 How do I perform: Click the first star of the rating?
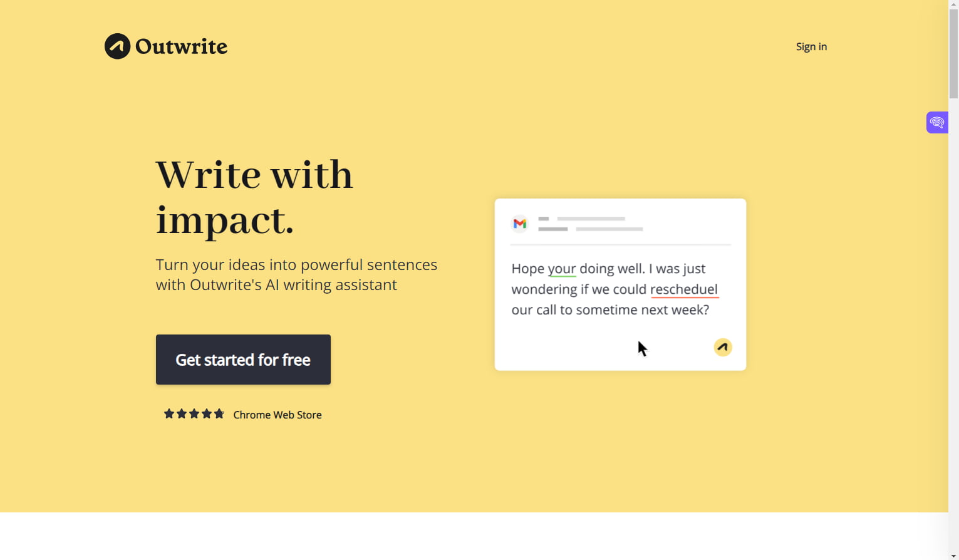pos(168,413)
